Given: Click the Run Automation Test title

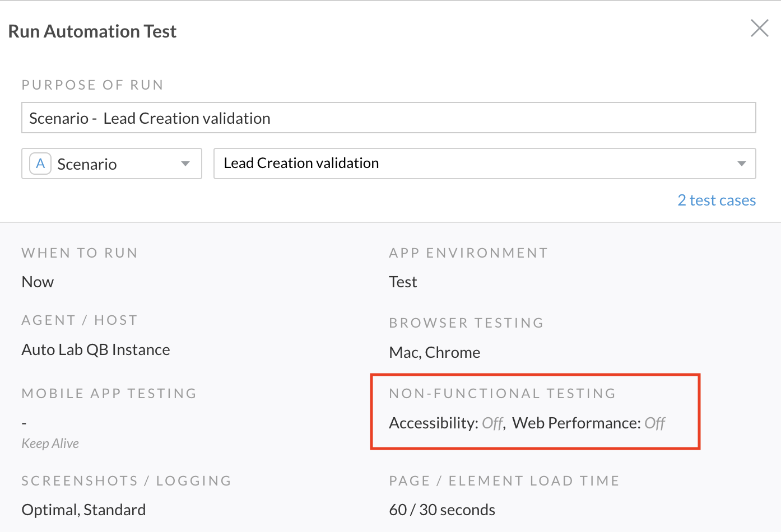Looking at the screenshot, I should coord(92,31).
